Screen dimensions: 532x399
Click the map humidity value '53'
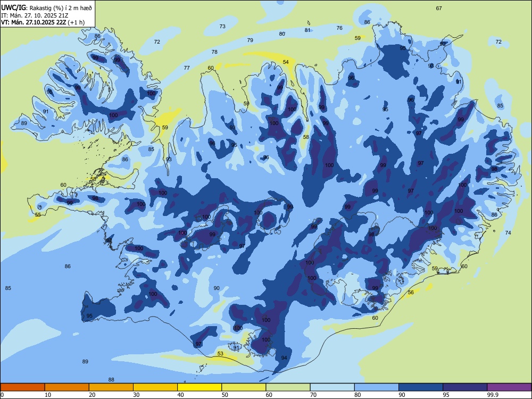(x=220, y=354)
